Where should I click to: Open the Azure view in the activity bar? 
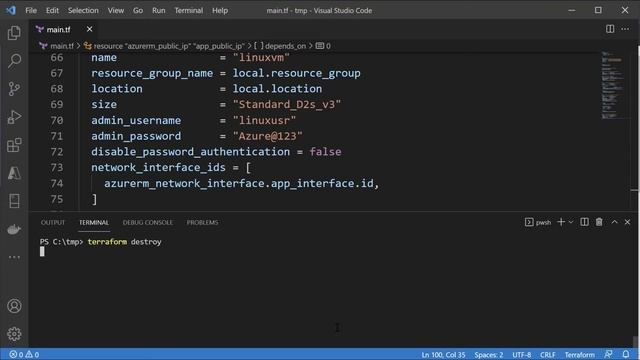tap(14, 173)
